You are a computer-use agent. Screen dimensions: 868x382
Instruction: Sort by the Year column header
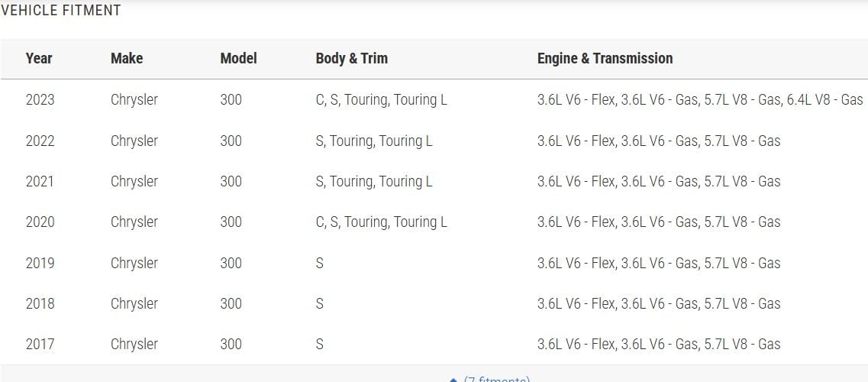(x=39, y=58)
